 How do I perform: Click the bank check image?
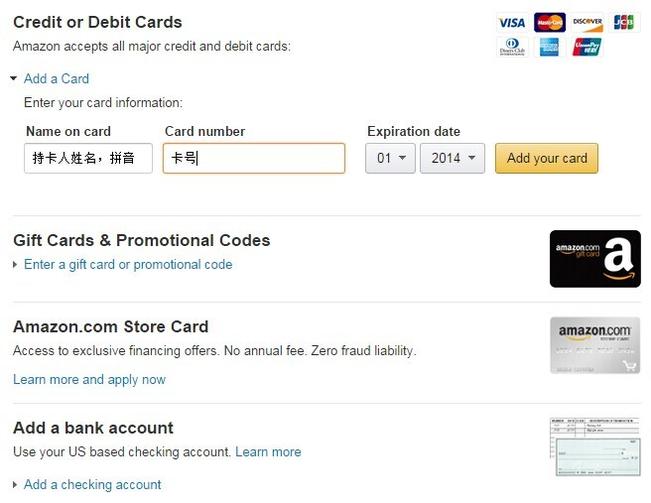click(595, 447)
